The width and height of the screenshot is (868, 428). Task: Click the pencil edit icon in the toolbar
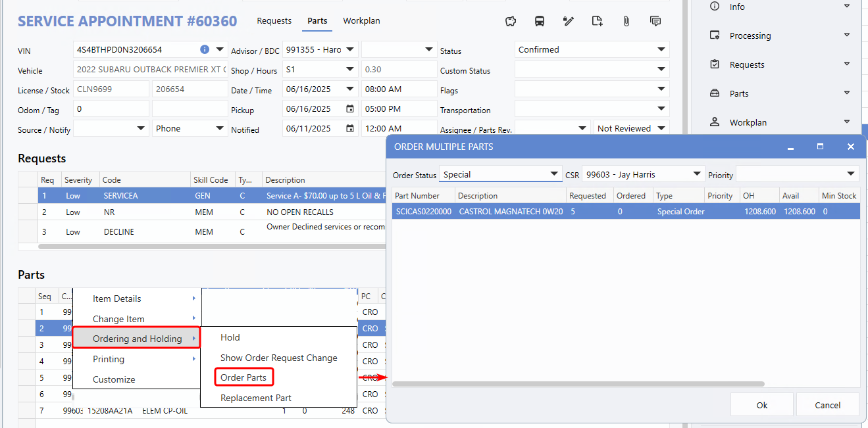[569, 21]
